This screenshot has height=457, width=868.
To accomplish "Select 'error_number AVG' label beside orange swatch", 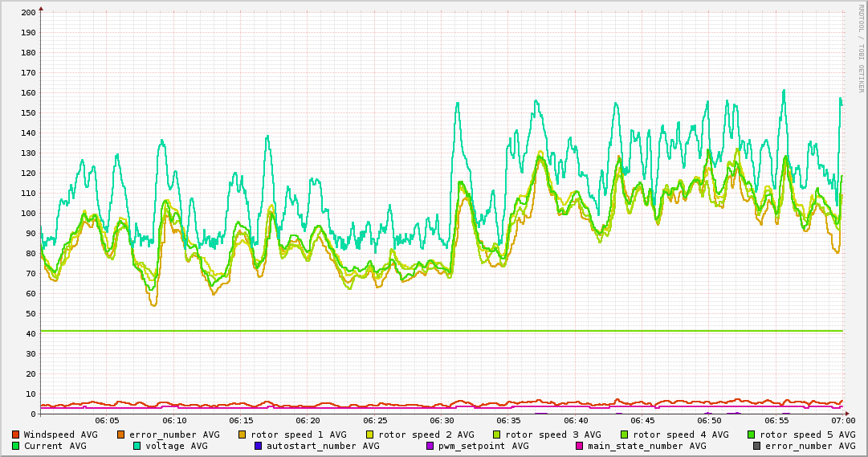I will 174,435.
